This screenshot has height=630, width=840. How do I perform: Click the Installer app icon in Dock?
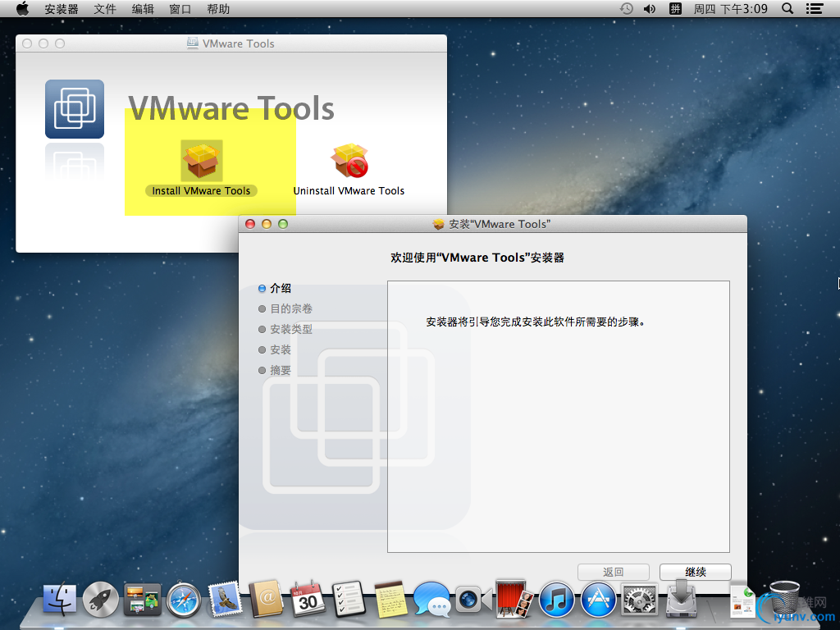click(681, 599)
